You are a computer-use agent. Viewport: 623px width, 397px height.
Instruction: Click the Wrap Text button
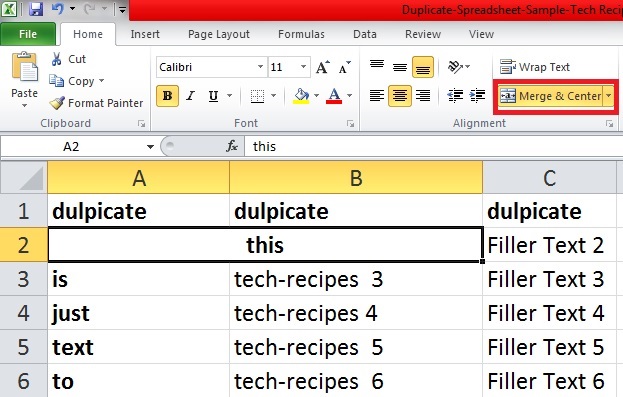(535, 67)
